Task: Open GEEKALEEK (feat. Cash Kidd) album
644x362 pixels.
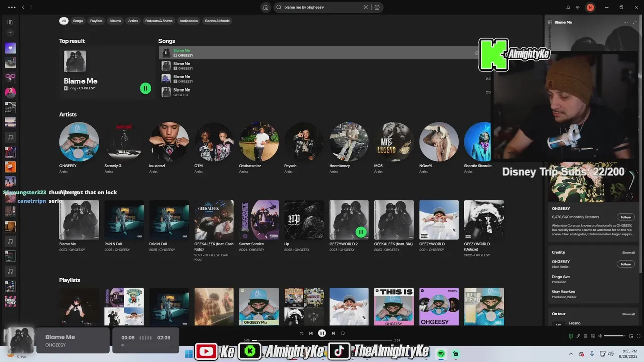Action: coord(214,220)
